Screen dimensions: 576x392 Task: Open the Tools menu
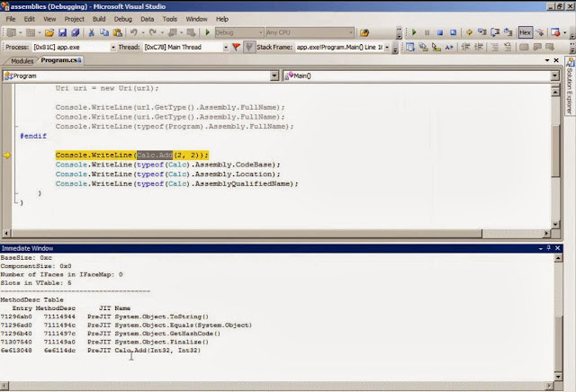click(170, 19)
